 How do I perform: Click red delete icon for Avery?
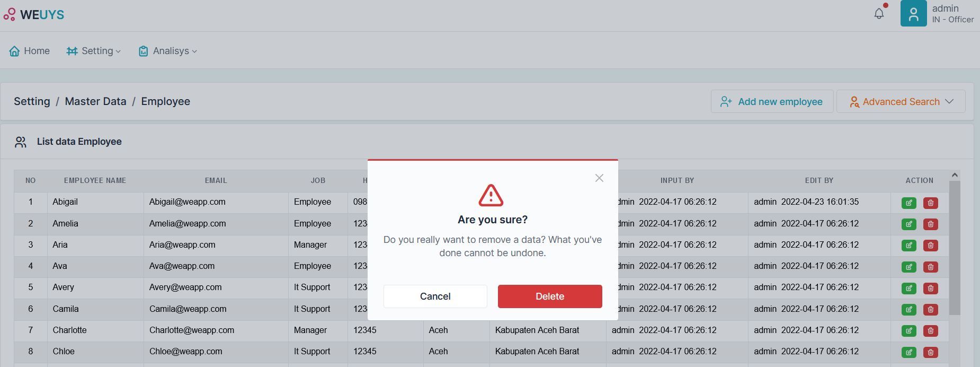(930, 288)
